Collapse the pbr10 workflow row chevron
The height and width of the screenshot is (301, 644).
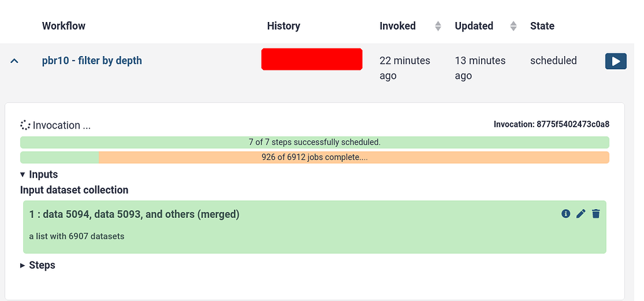[14, 61]
